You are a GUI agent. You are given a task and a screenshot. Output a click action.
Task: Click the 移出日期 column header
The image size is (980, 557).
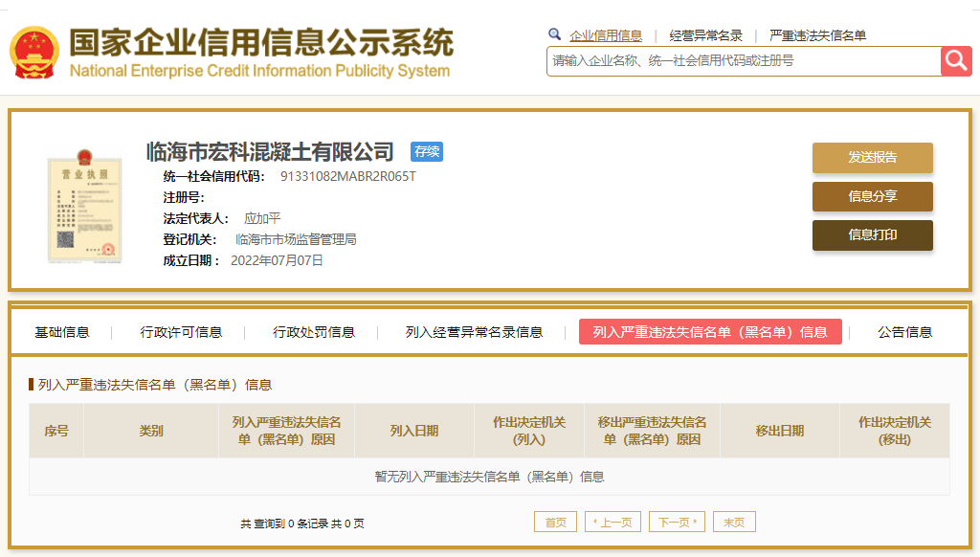pos(779,431)
